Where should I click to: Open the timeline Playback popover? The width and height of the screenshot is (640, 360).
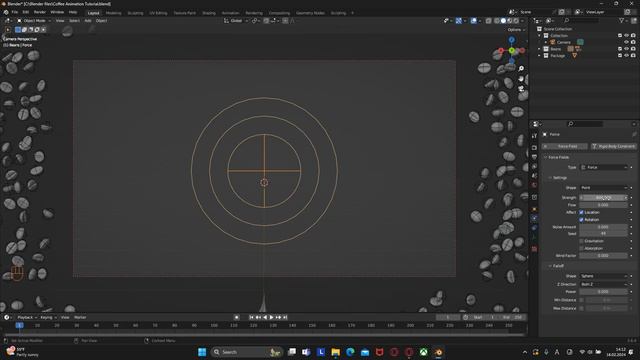(x=26, y=317)
